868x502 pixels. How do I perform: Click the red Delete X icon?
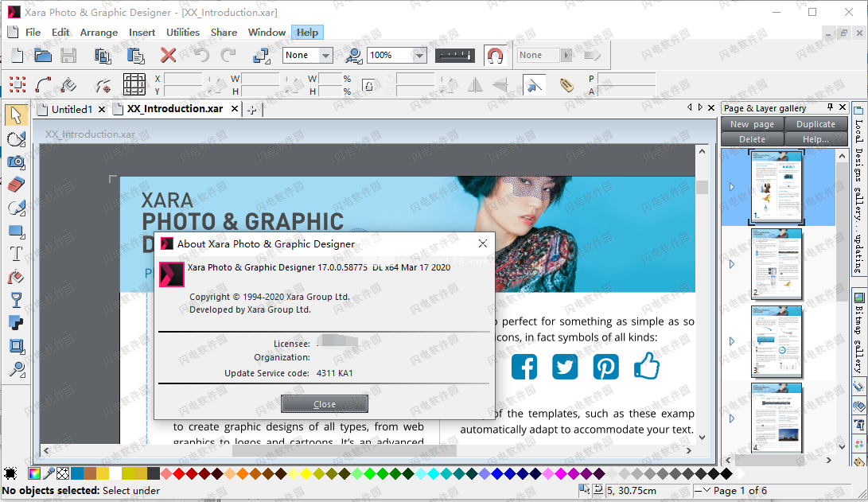tap(168, 56)
